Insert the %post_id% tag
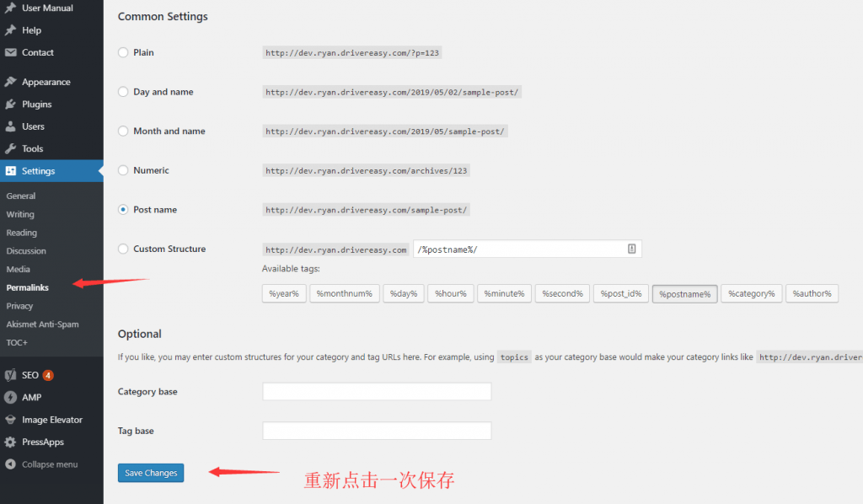 click(621, 294)
